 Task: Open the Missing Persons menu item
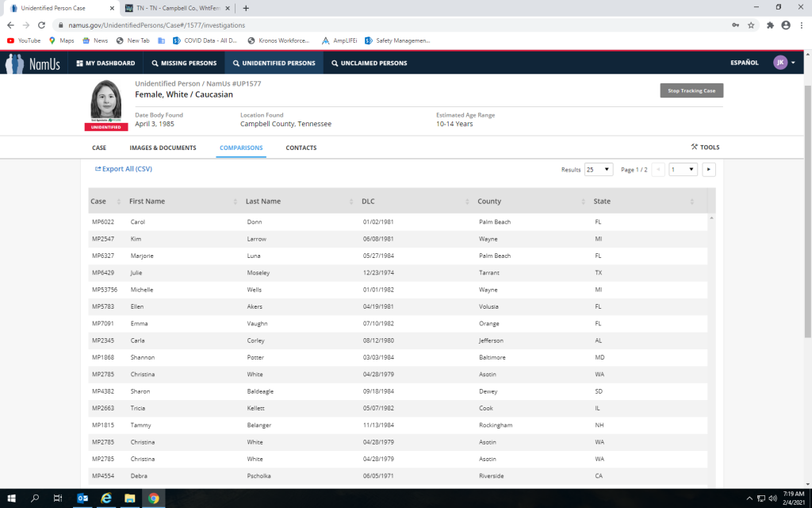[183, 63]
